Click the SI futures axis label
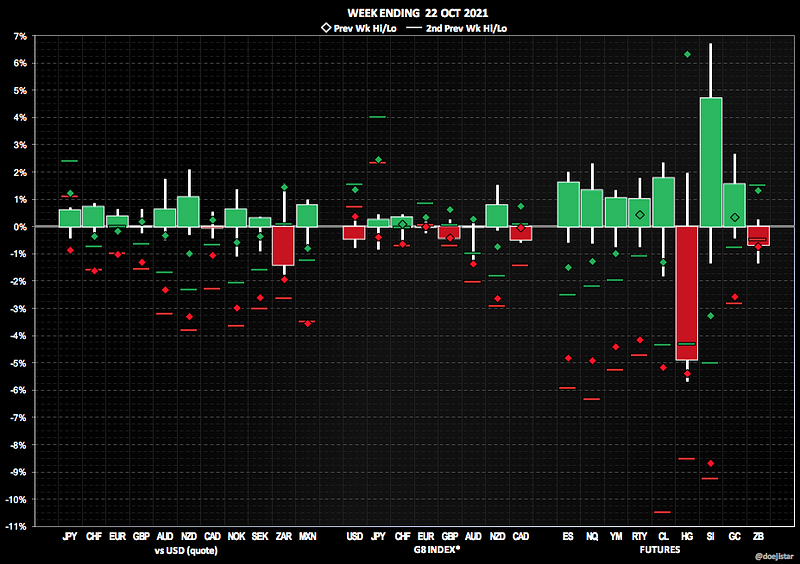This screenshot has width=800, height=564. click(x=710, y=536)
